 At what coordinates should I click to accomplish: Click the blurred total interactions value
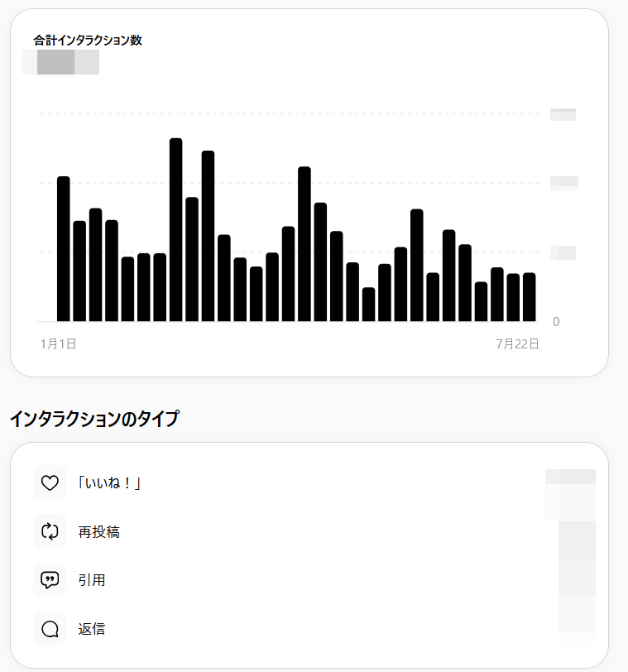(x=61, y=62)
